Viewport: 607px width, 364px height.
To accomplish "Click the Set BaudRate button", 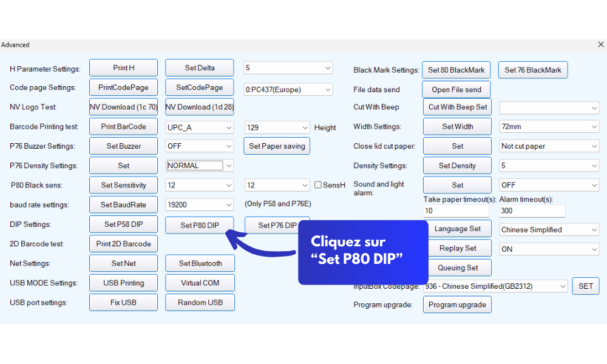I will coord(123,204).
